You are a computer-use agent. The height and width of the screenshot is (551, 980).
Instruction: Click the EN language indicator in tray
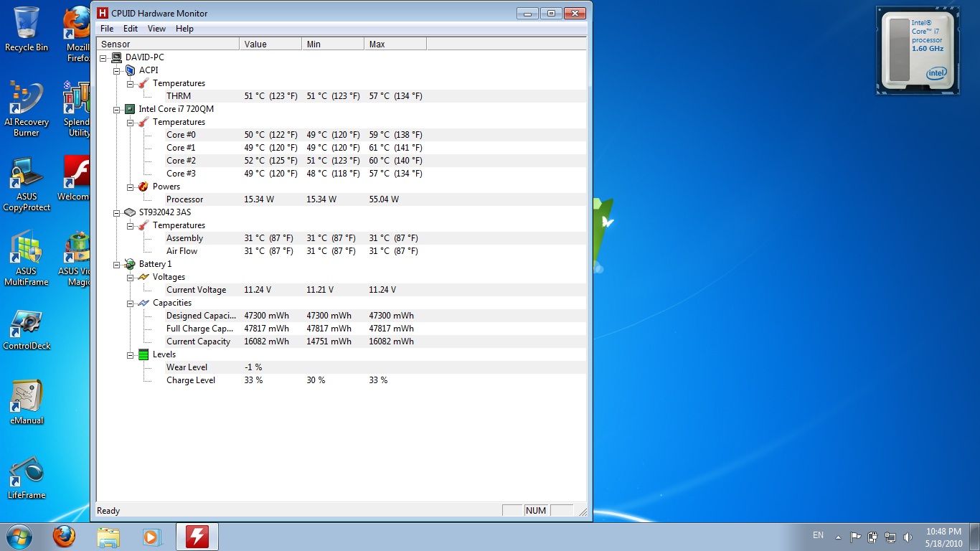[x=818, y=535]
